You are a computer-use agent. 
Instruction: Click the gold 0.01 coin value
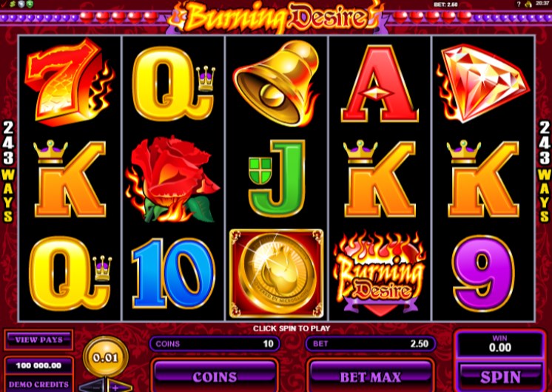click(106, 357)
